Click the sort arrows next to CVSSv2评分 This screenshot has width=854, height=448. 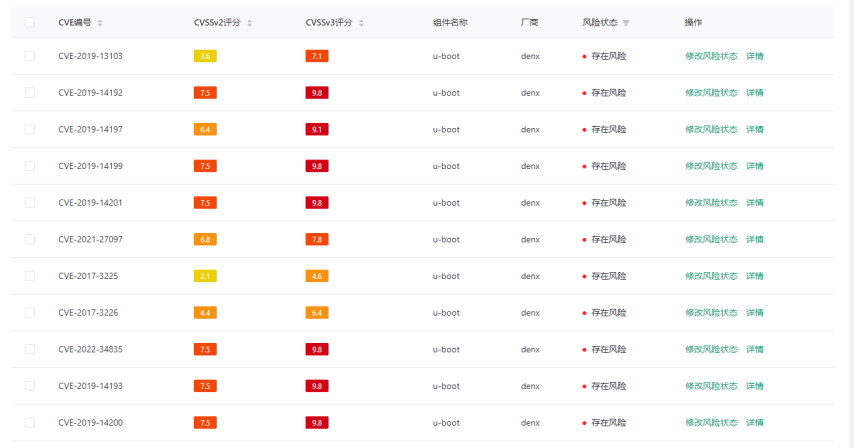click(x=249, y=22)
